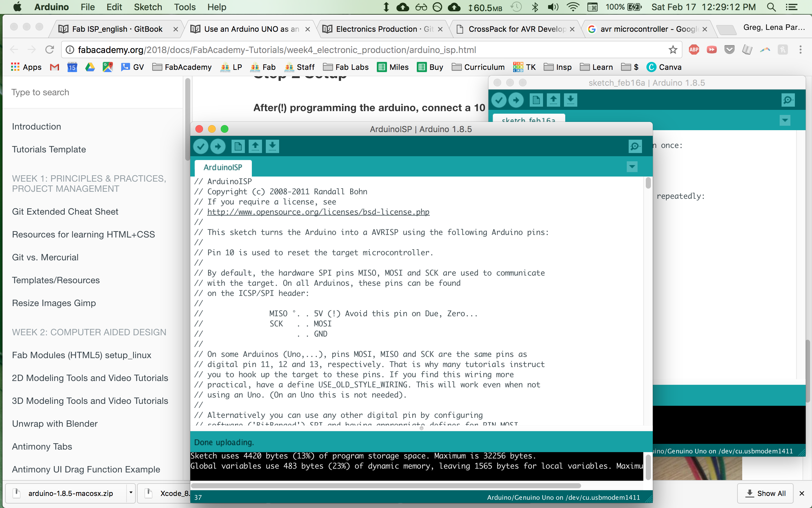Click Open sketch icon in sketch_feb16a window
This screenshot has height=508, width=812.
click(x=553, y=100)
